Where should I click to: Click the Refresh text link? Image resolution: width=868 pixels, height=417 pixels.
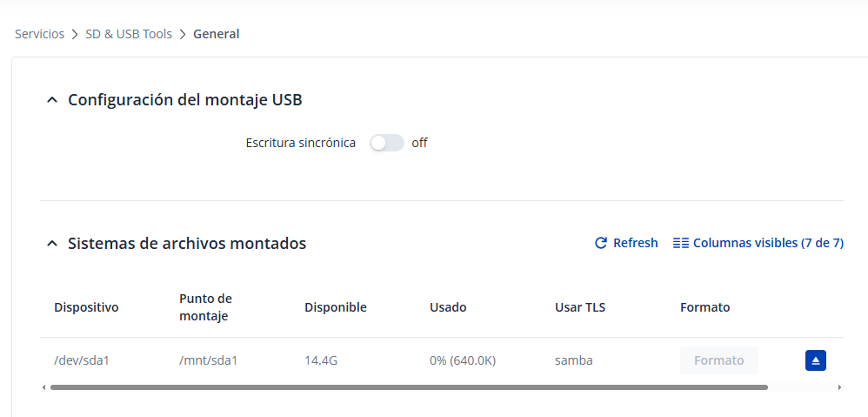pos(635,244)
